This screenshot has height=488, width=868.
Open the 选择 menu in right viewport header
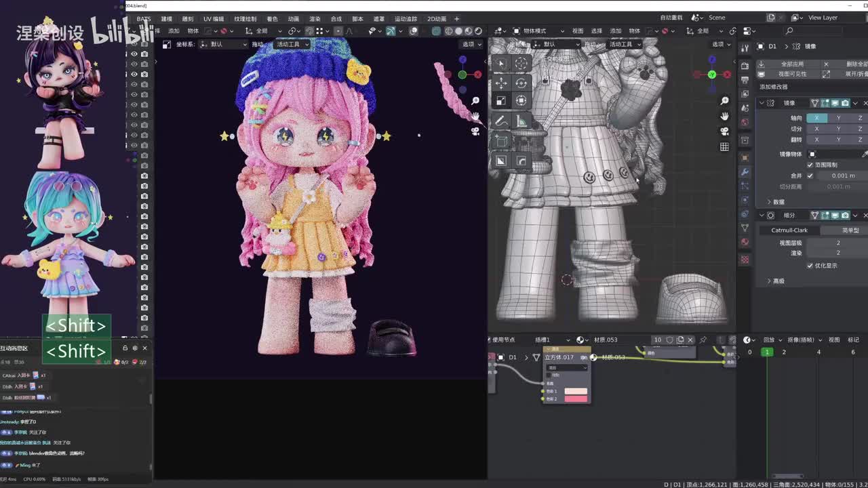(597, 30)
